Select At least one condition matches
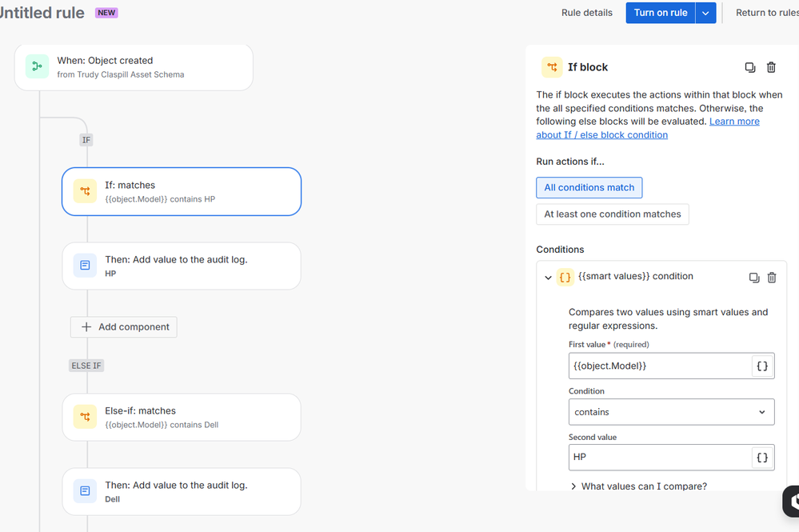 [x=613, y=214]
